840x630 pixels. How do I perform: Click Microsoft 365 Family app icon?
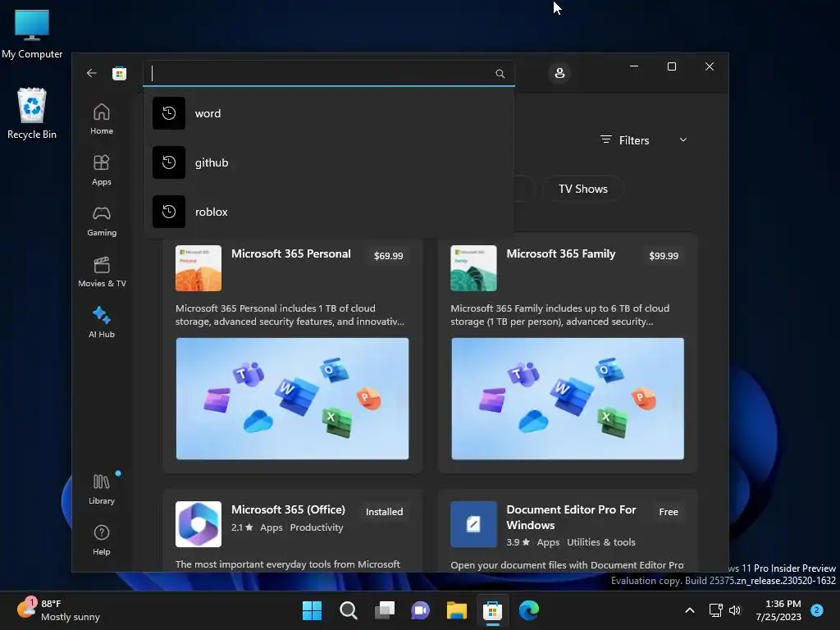click(x=473, y=268)
